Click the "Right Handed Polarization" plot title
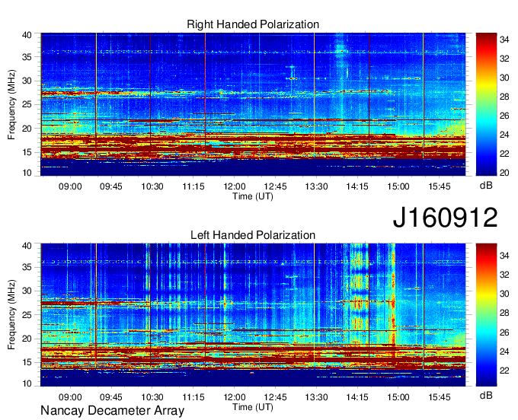The width and height of the screenshot is (518, 420). pos(253,24)
